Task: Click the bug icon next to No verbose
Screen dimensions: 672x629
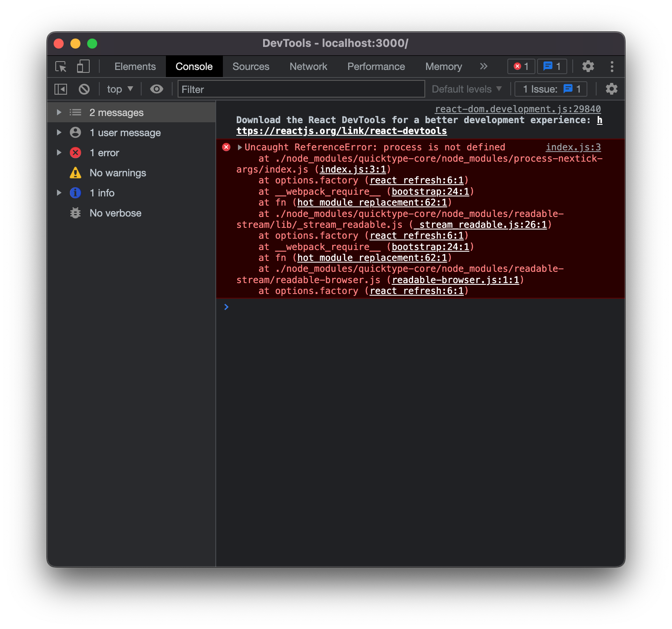Action: click(x=75, y=213)
